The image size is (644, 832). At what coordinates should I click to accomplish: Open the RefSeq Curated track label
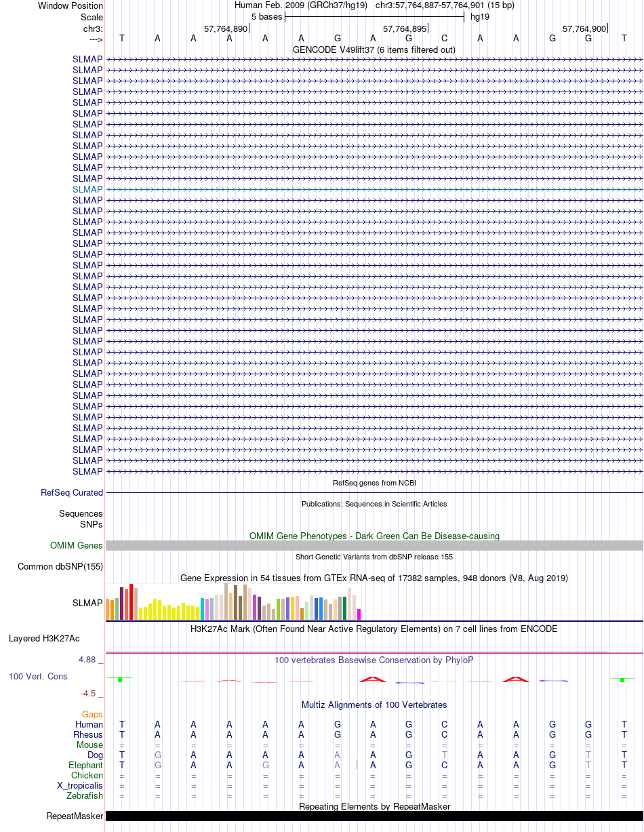tap(72, 493)
